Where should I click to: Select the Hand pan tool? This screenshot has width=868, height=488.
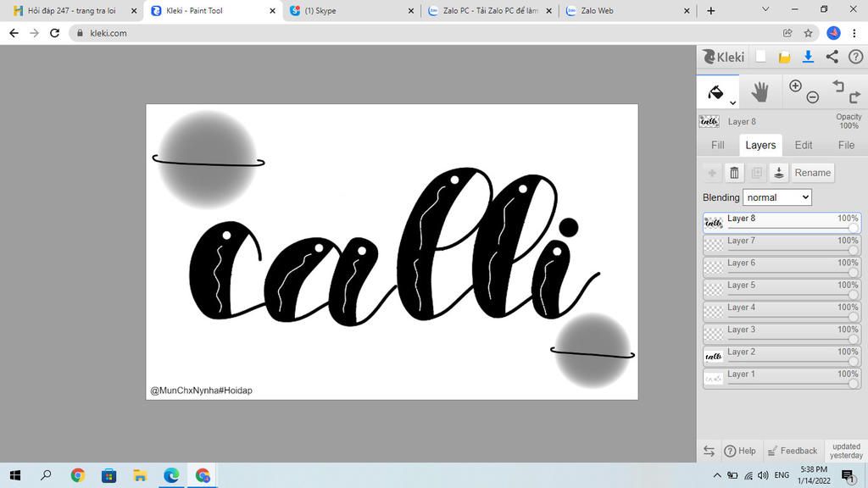pos(759,91)
